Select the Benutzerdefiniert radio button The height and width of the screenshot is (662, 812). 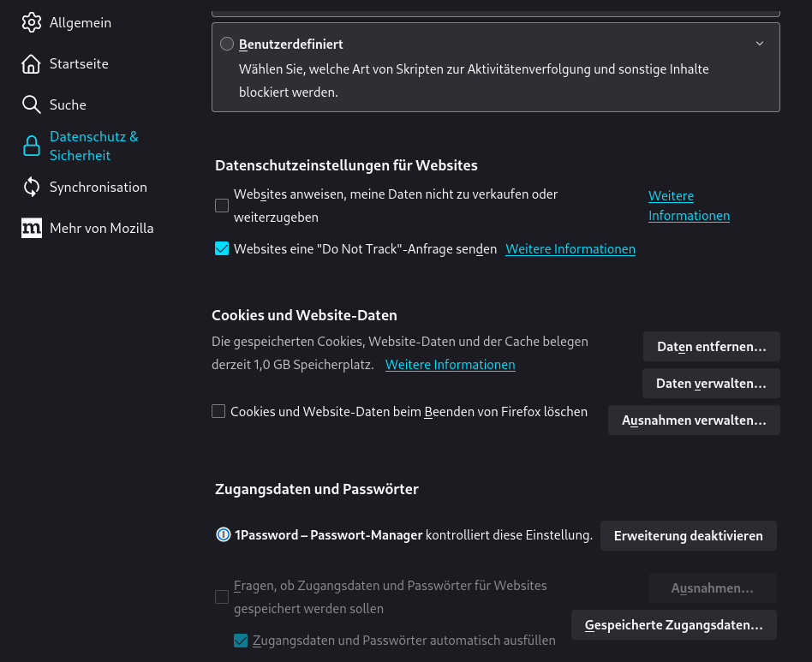[227, 44]
